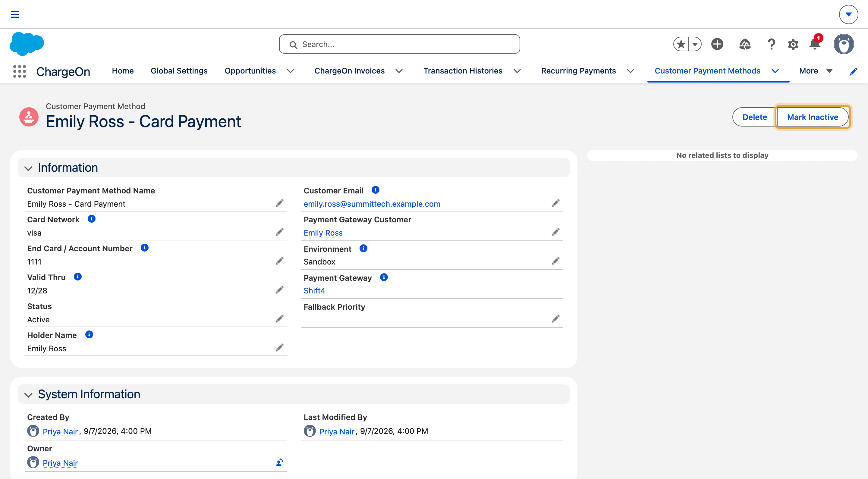Focus the global Search field

(x=399, y=44)
